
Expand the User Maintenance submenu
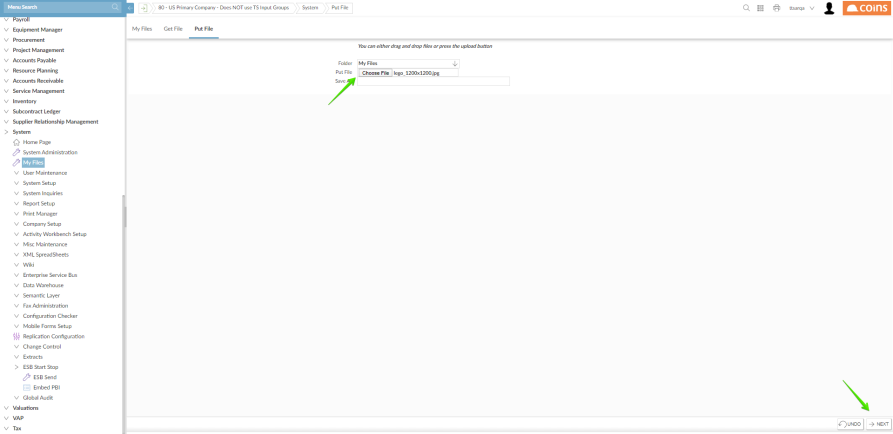pos(17,173)
